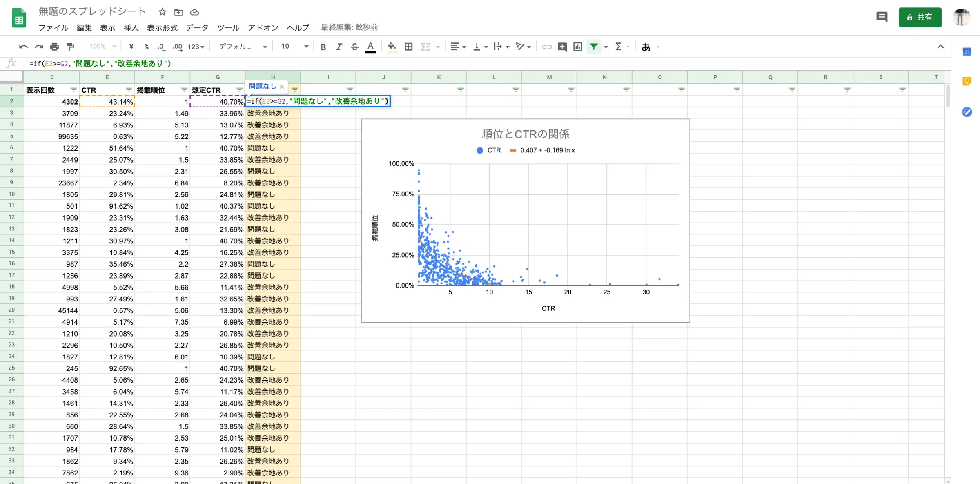This screenshot has width=980, height=484.
Task: Open the move-to-folder icon
Action: pyautogui.click(x=178, y=12)
